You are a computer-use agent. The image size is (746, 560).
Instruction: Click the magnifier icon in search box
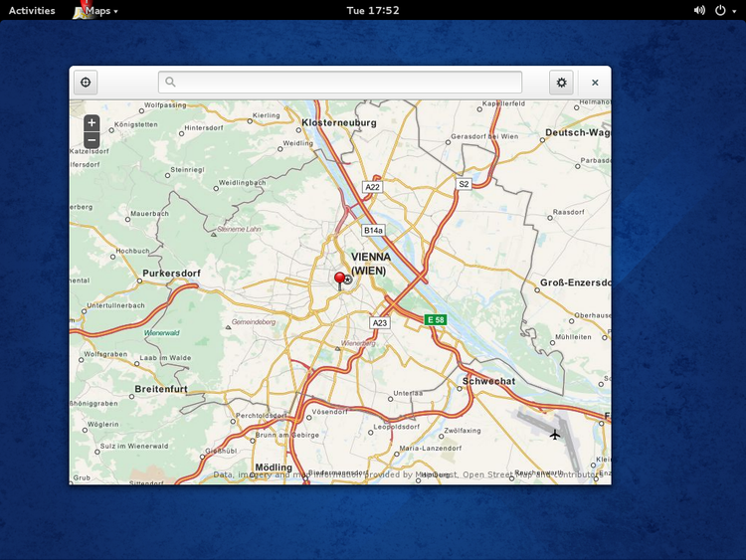171,83
